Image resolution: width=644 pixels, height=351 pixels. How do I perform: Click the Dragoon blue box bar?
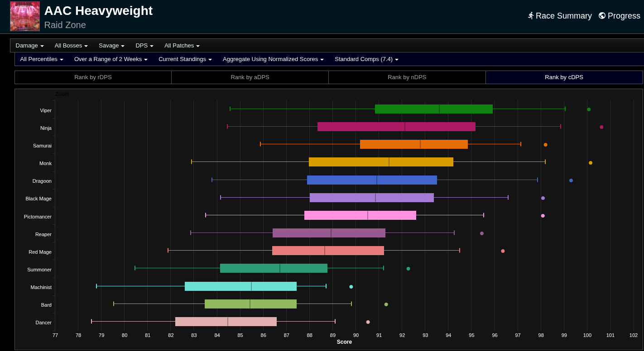372,180
